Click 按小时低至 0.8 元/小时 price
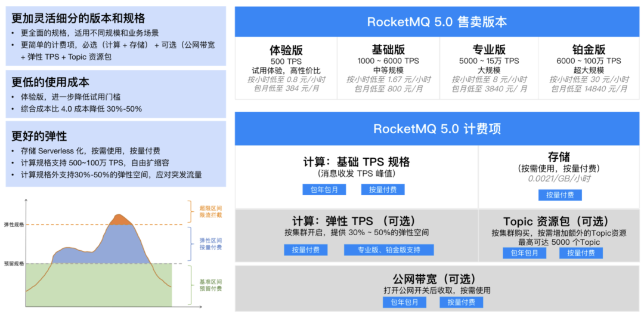The width and height of the screenshot is (644, 317). [286, 79]
